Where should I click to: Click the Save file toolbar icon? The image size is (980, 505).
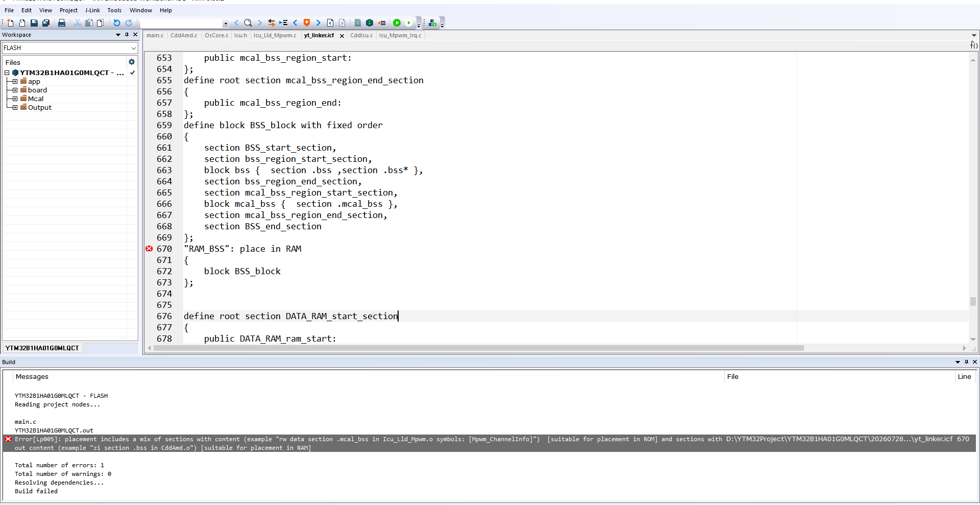coord(34,23)
